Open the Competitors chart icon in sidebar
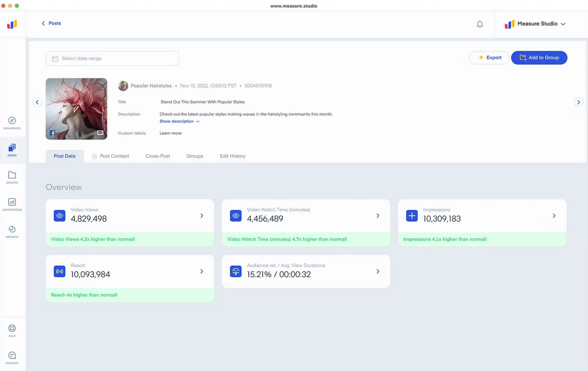 coord(12,202)
